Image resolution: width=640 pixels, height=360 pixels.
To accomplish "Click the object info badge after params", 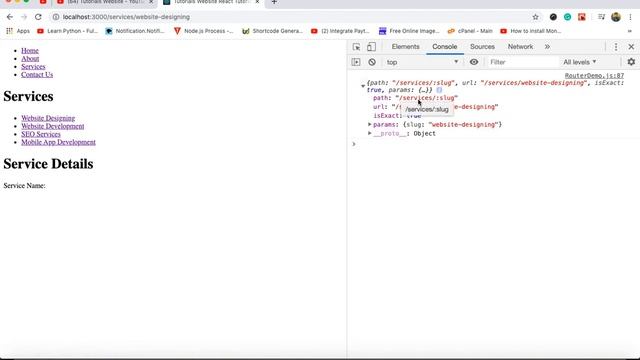I will click(439, 90).
